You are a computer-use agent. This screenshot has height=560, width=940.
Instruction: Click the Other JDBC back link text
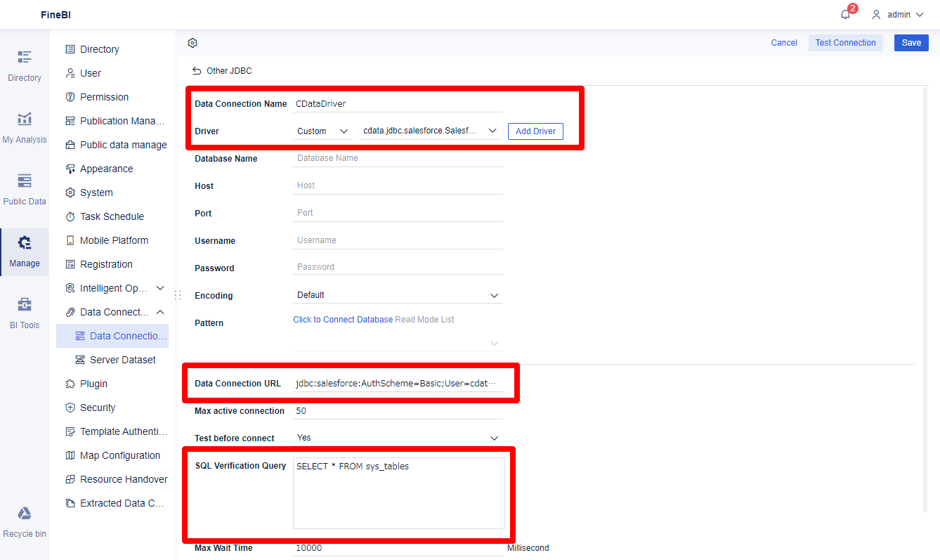229,71
